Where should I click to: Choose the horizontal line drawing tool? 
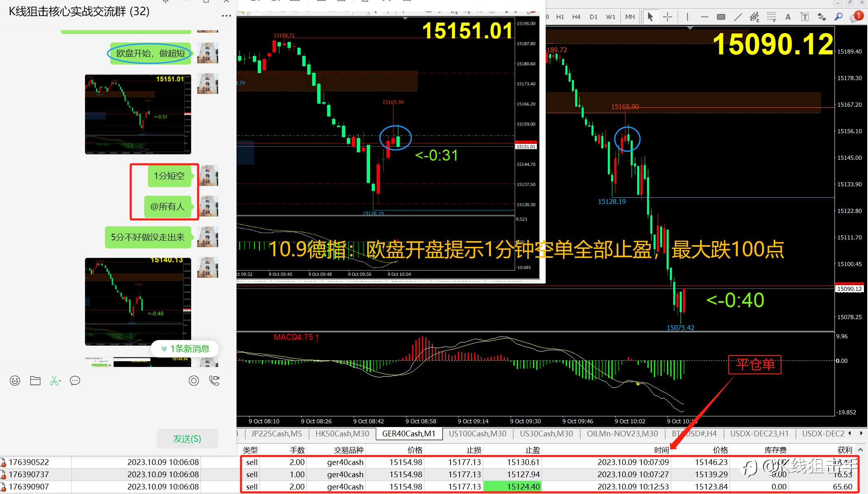(x=704, y=17)
